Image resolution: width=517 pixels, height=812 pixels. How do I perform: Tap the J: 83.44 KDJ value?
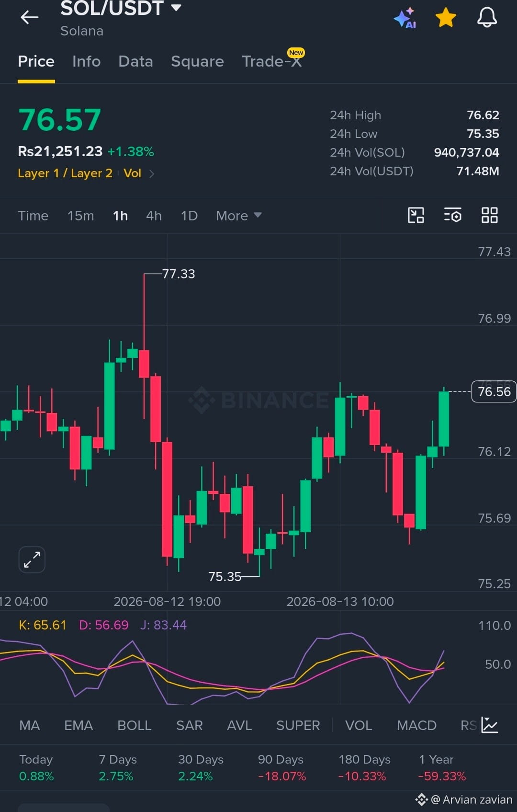(x=164, y=625)
